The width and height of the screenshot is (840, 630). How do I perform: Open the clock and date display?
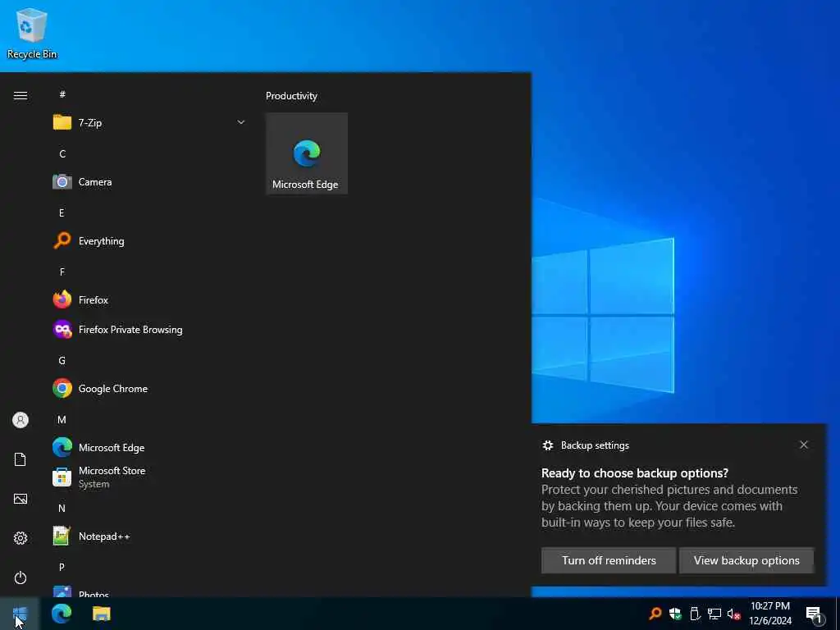769,614
